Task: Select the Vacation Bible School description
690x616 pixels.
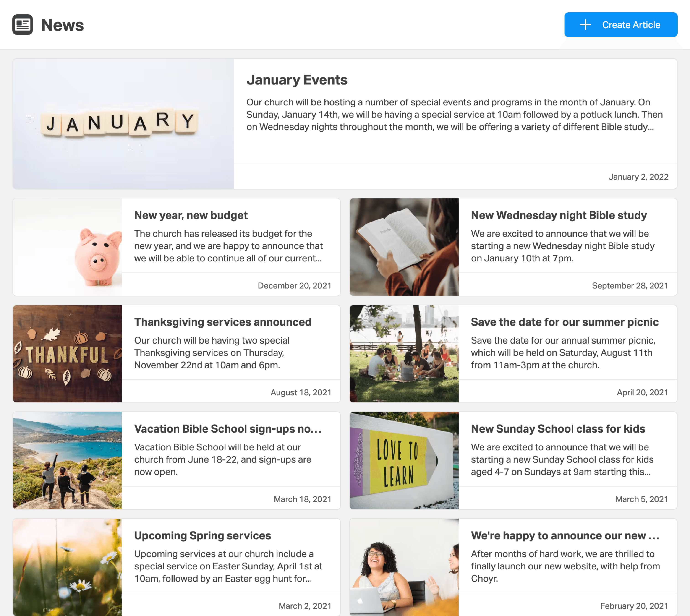Action: tap(223, 460)
